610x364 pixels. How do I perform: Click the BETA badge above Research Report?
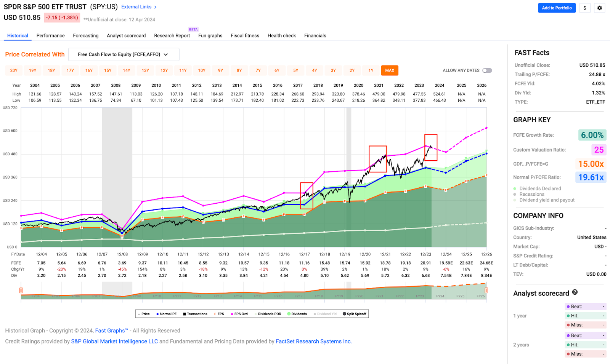(x=193, y=29)
